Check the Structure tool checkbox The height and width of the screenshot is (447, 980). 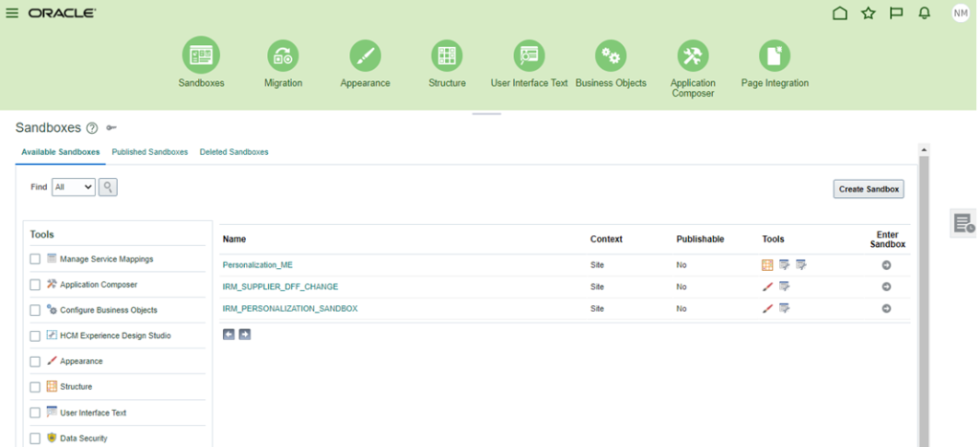point(35,387)
